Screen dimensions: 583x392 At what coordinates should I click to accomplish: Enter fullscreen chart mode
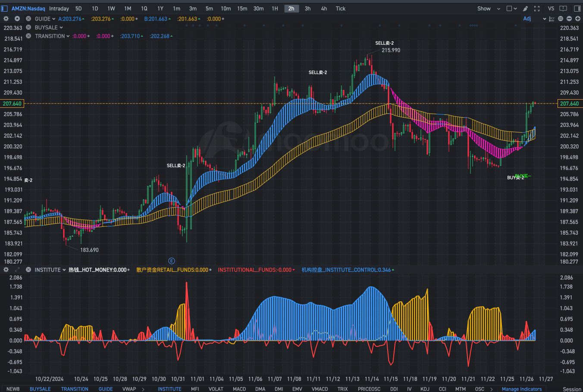click(537, 8)
